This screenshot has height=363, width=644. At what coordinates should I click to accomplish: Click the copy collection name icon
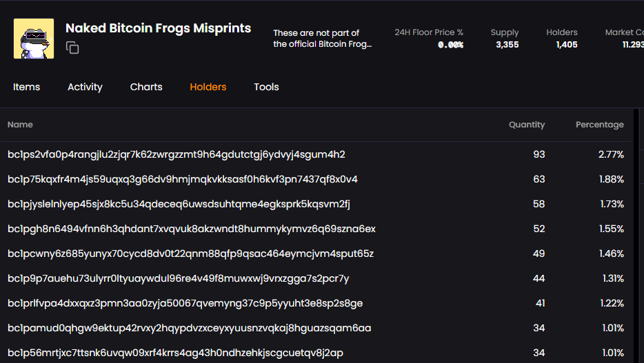coord(72,48)
